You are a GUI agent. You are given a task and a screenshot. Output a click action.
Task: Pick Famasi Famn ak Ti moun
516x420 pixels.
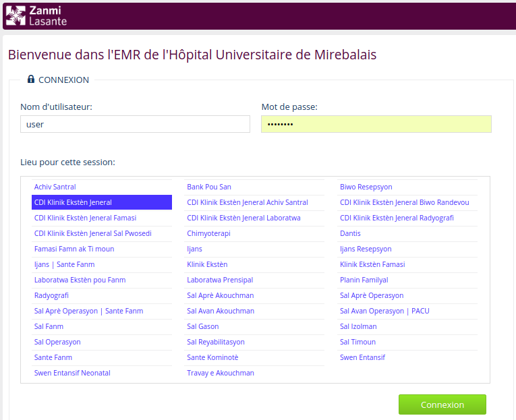pos(102,249)
